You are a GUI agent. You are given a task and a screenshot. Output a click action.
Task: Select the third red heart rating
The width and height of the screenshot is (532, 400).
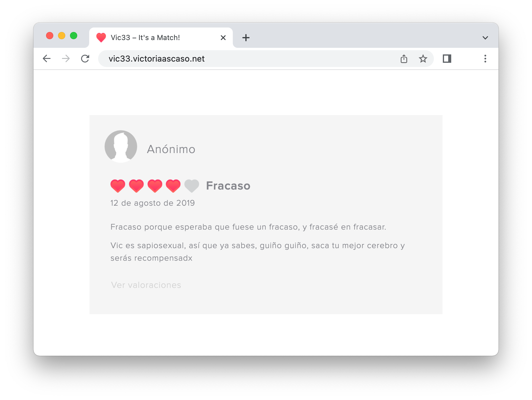(x=155, y=186)
